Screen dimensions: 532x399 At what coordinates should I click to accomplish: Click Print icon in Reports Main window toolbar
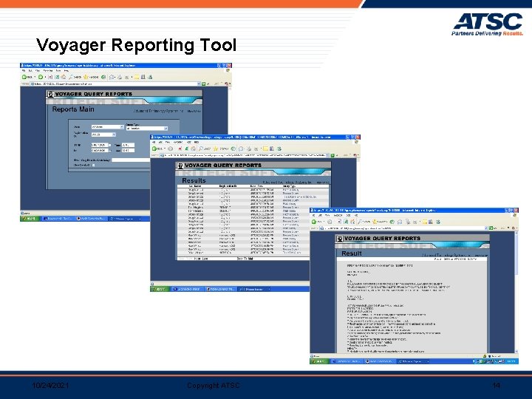[x=120, y=77]
